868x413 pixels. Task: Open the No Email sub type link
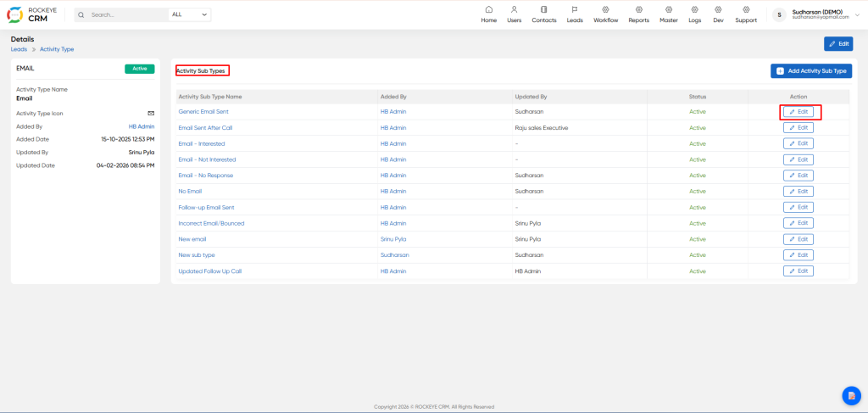(190, 191)
